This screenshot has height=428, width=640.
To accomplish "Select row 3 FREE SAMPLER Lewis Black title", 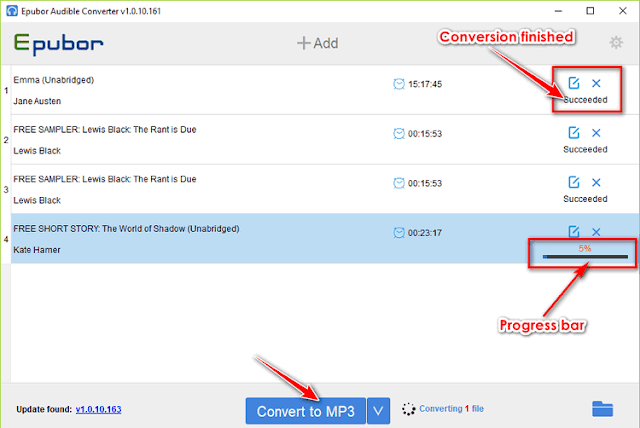I will coord(105,179).
